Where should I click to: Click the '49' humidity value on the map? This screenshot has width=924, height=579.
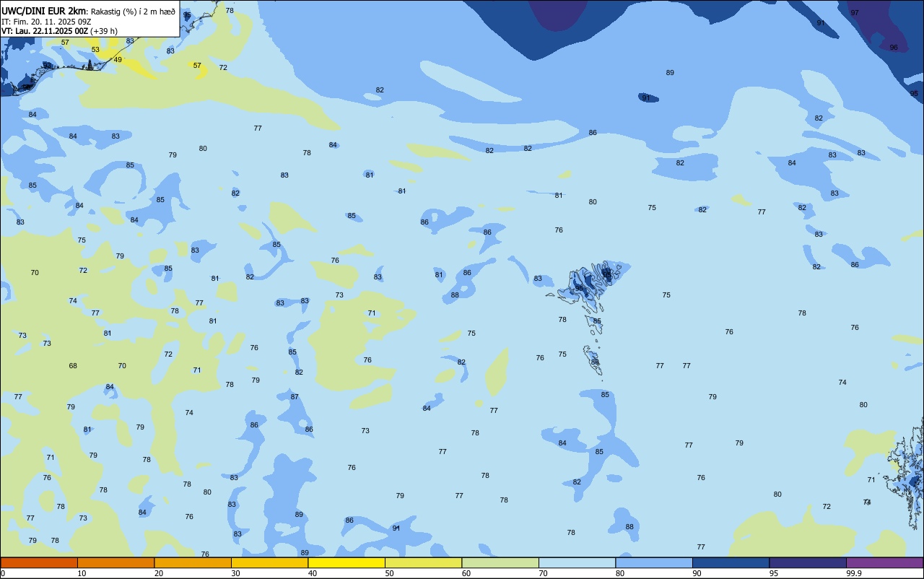coord(118,60)
